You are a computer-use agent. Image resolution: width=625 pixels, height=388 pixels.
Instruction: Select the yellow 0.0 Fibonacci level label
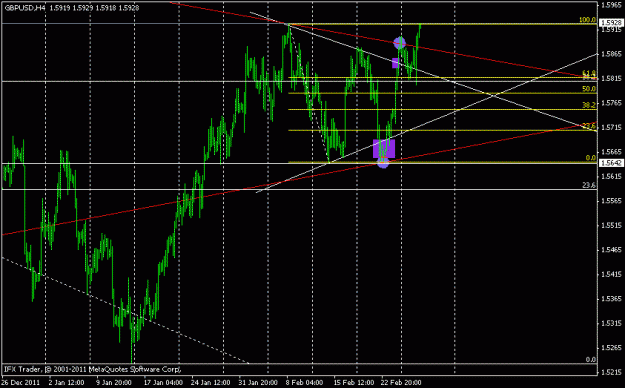pos(591,158)
